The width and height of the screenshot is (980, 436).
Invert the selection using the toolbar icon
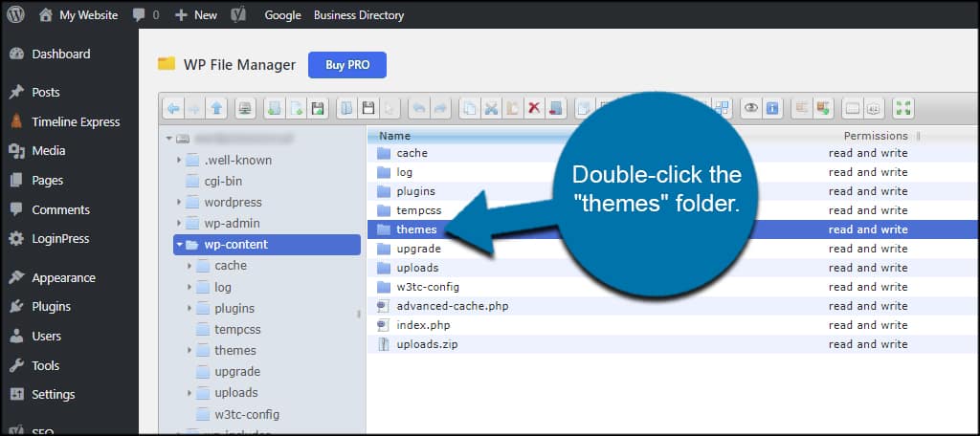pyautogui.click(x=722, y=108)
